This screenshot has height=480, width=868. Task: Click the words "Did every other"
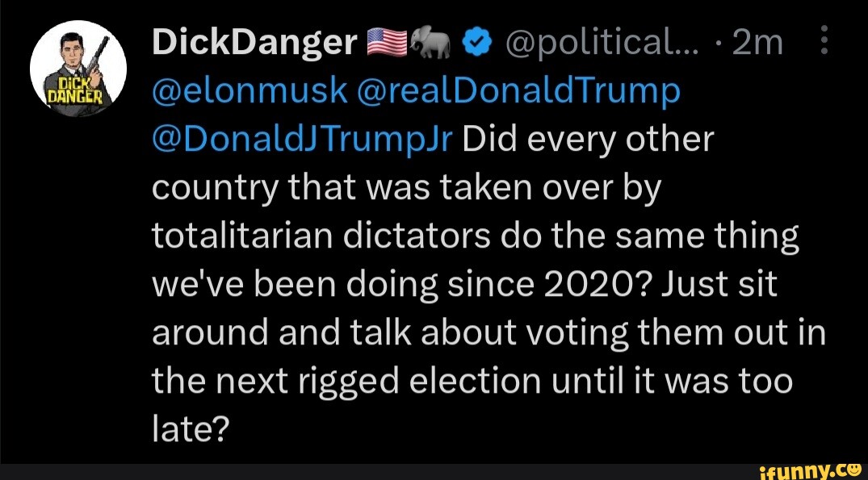pyautogui.click(x=589, y=140)
